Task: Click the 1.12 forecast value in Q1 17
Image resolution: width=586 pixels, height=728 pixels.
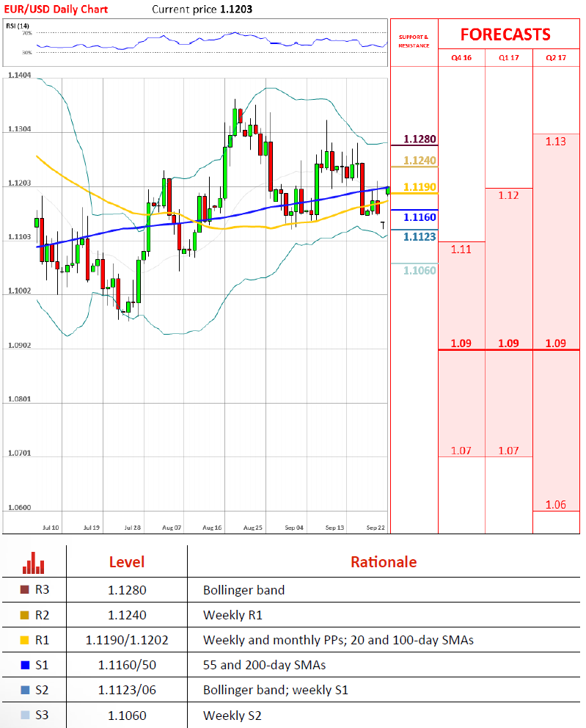Action: click(x=508, y=195)
